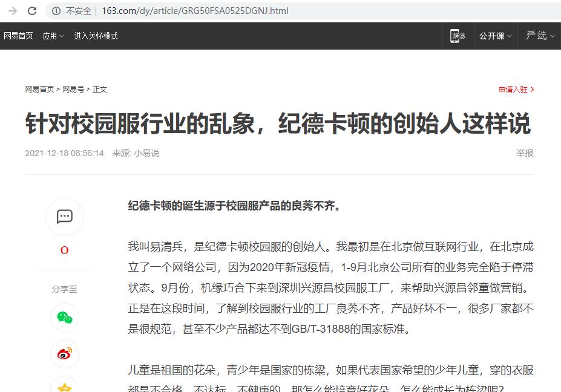
Task: Expand the 公开课 dropdown
Action: pos(495,36)
